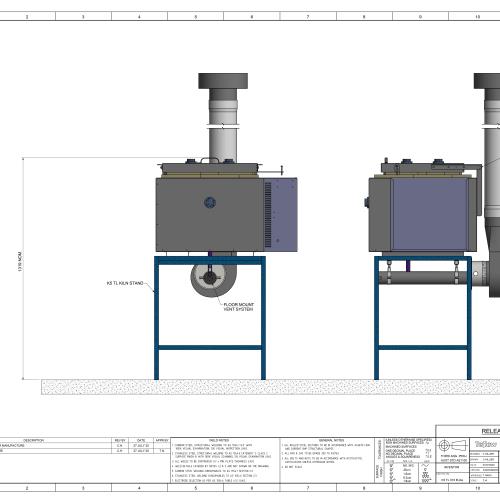This screenshot has width=500, height=500.
Task: Select the chimney cap atop the left kiln flue
Action: 223,81
